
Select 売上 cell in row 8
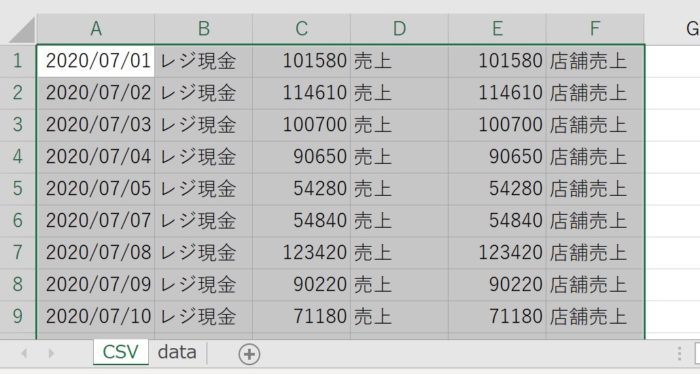399,285
